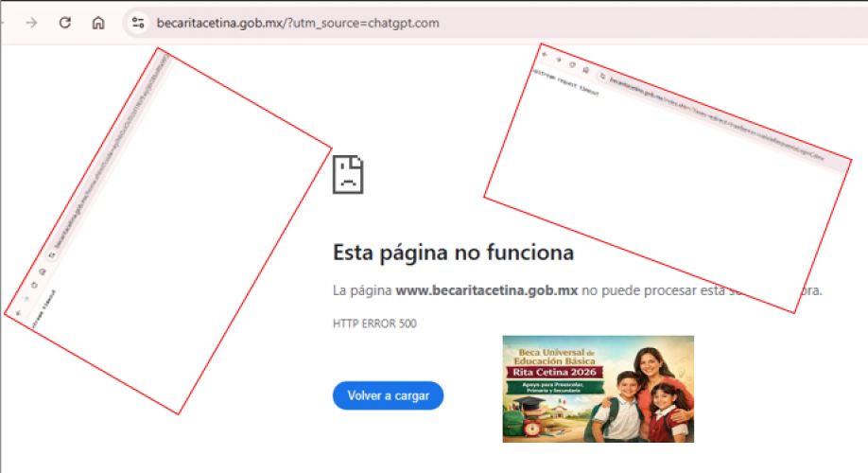Reload the page using the main toolbar icon
868x473 pixels.
[64, 23]
